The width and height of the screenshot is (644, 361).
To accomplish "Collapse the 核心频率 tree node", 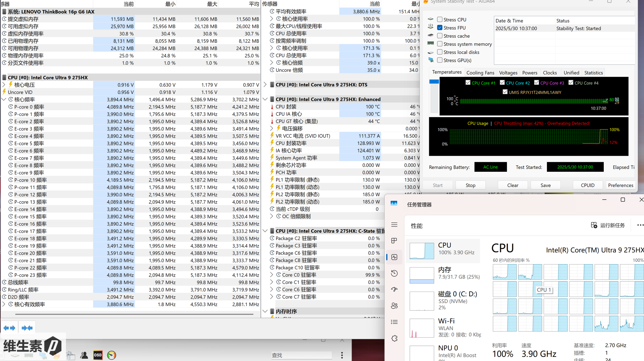I will [x=4, y=100].
